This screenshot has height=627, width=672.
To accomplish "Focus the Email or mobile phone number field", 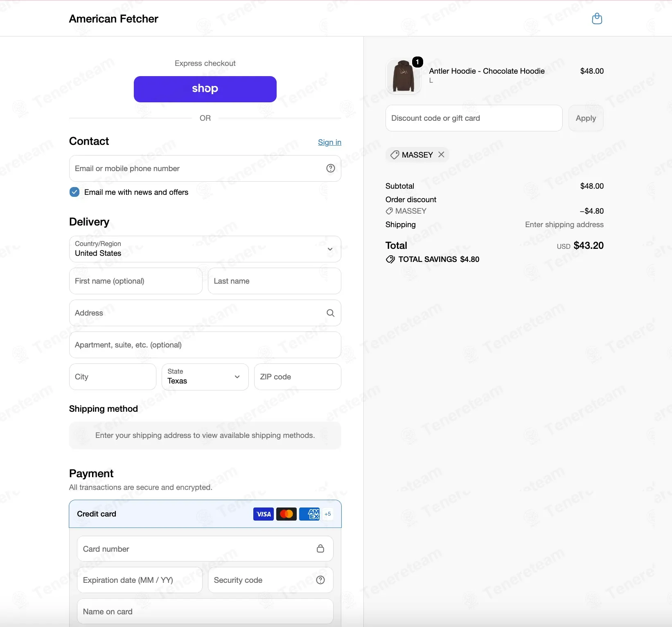I will point(205,168).
